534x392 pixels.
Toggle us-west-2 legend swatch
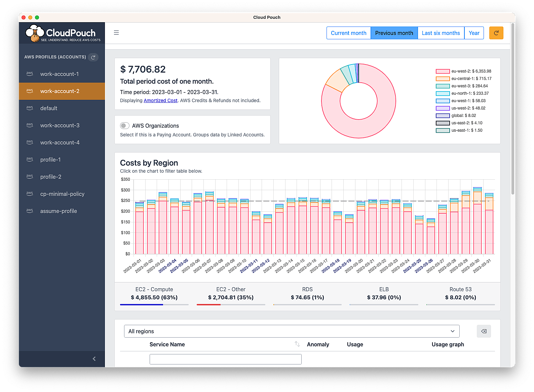443,108
